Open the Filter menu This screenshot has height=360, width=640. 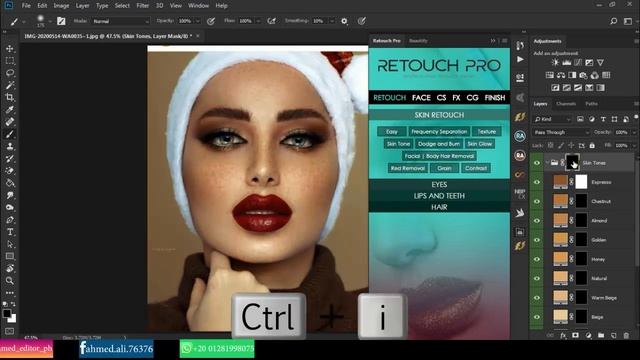142,6
